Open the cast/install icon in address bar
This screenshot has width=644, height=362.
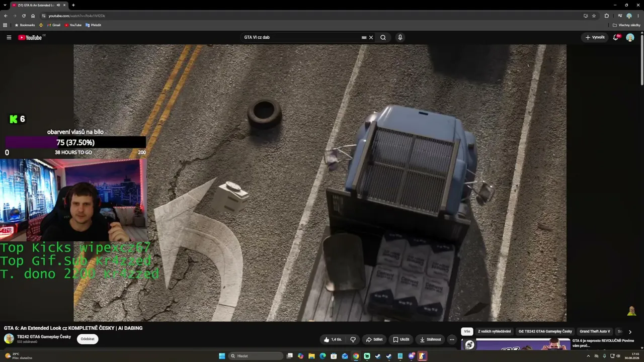(x=585, y=16)
